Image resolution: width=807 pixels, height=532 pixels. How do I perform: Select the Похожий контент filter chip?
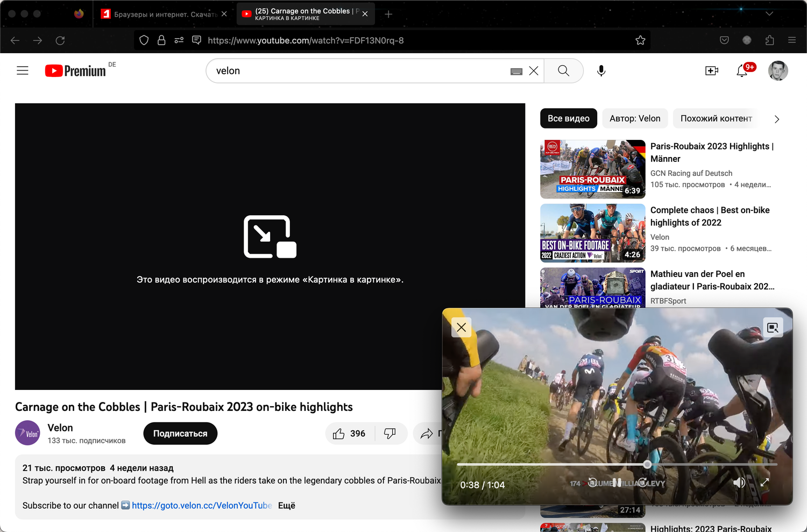point(716,118)
